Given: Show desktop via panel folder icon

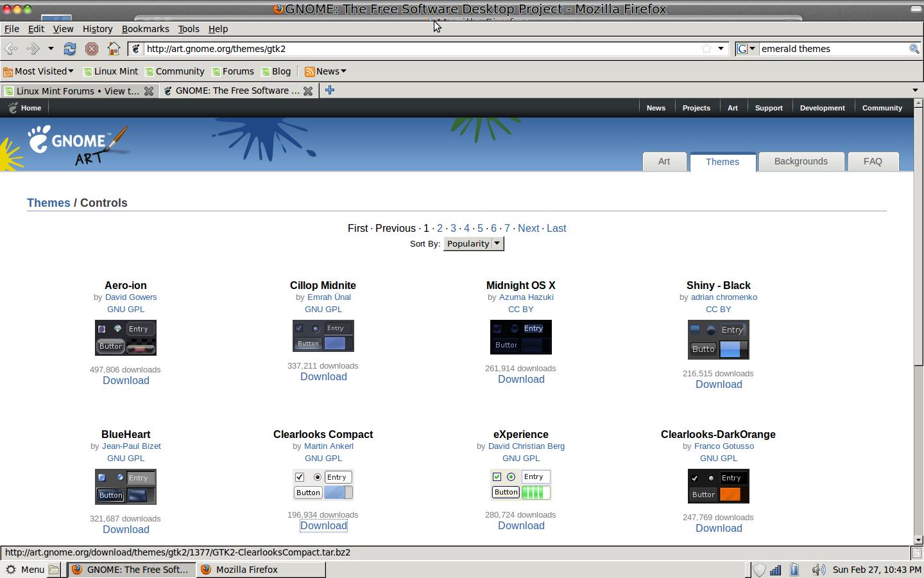Looking at the screenshot, I should pos(55,570).
